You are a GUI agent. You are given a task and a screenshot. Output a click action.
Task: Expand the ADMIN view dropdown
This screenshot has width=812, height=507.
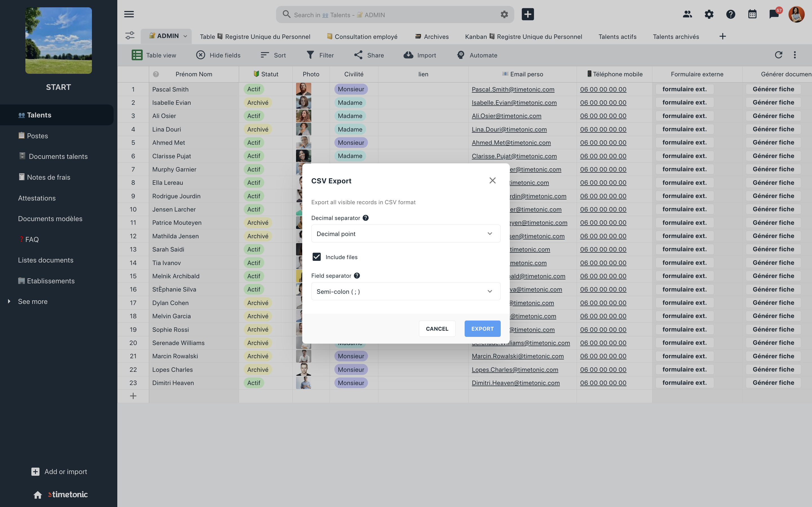pyautogui.click(x=185, y=36)
